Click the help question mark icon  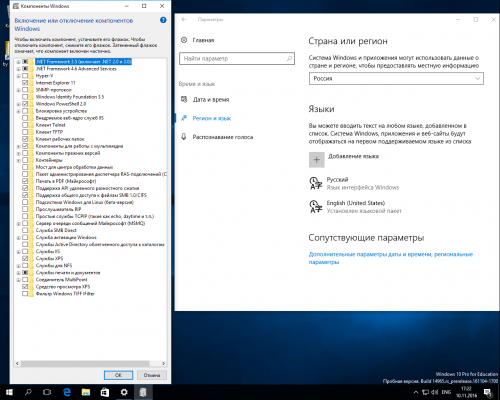point(163,20)
